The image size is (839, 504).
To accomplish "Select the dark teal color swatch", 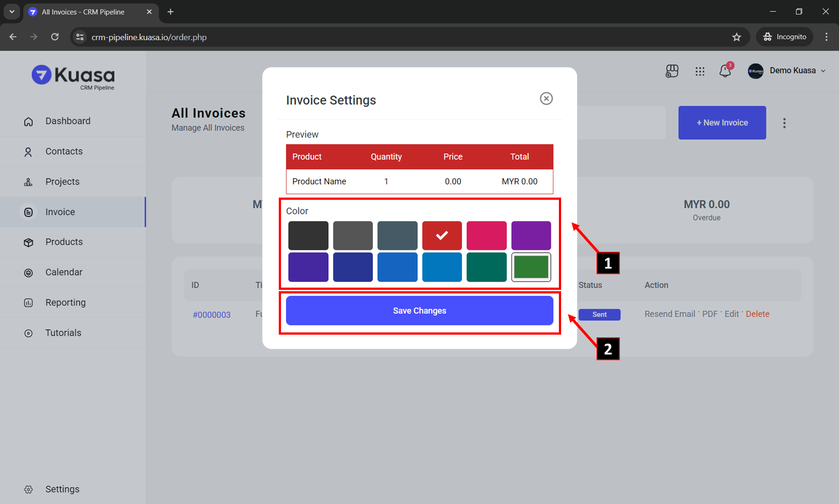I will tap(486, 267).
